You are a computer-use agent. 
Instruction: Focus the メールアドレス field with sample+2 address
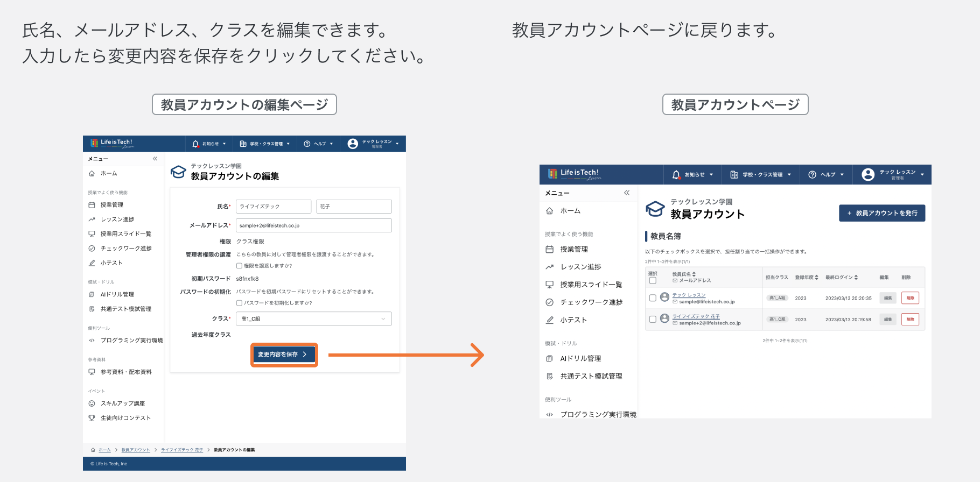pyautogui.click(x=314, y=225)
